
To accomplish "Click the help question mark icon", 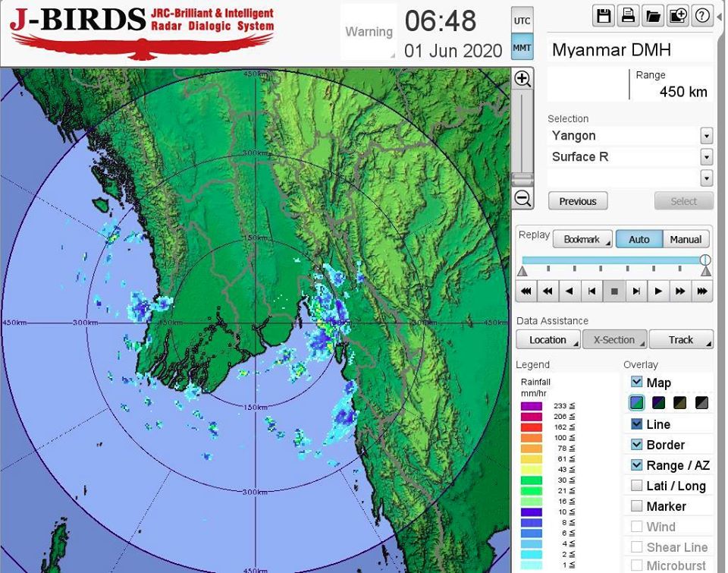I will tap(701, 16).
